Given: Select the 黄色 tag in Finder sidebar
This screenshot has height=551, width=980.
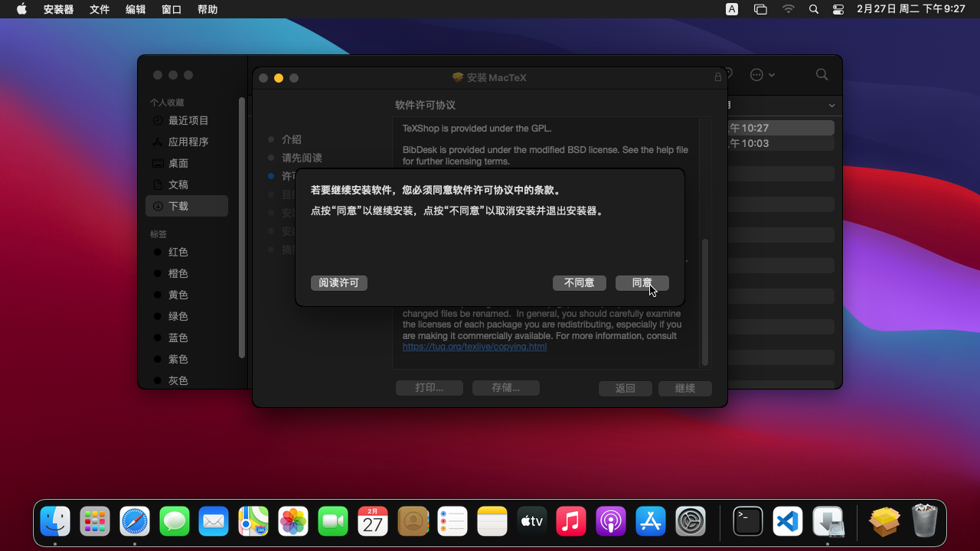Looking at the screenshot, I should pos(187,295).
